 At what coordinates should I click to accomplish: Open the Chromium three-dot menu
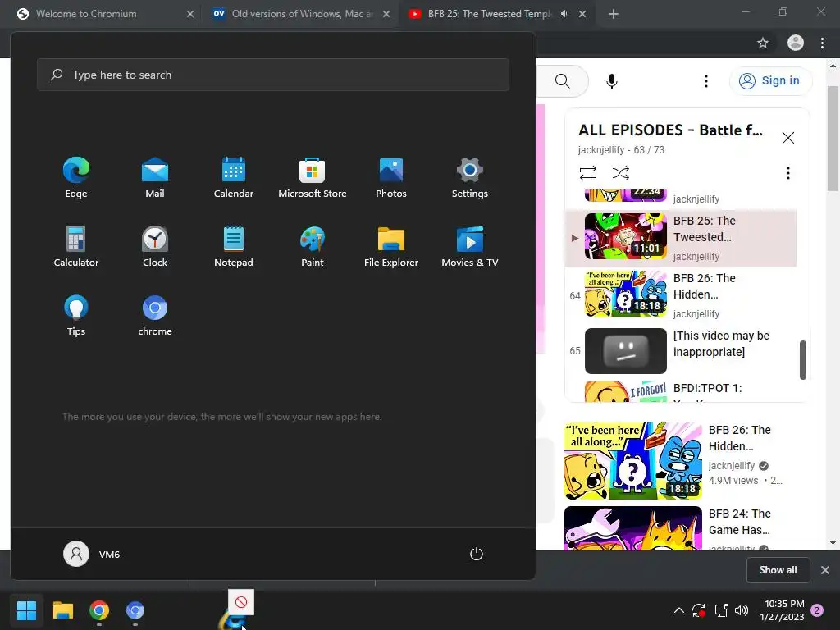point(822,43)
